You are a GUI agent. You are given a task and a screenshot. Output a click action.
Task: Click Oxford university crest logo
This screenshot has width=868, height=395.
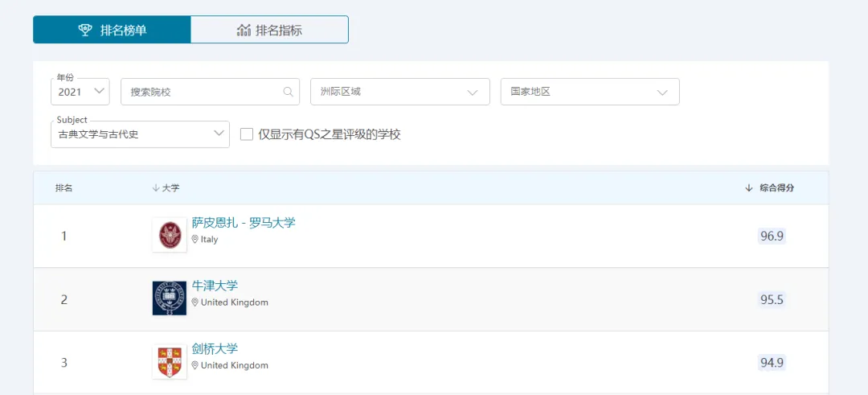170,298
